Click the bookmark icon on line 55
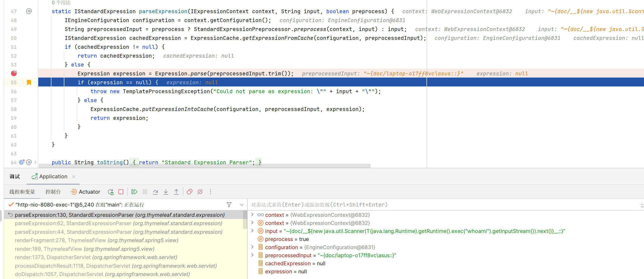The height and width of the screenshot is (279, 644). coord(29,82)
